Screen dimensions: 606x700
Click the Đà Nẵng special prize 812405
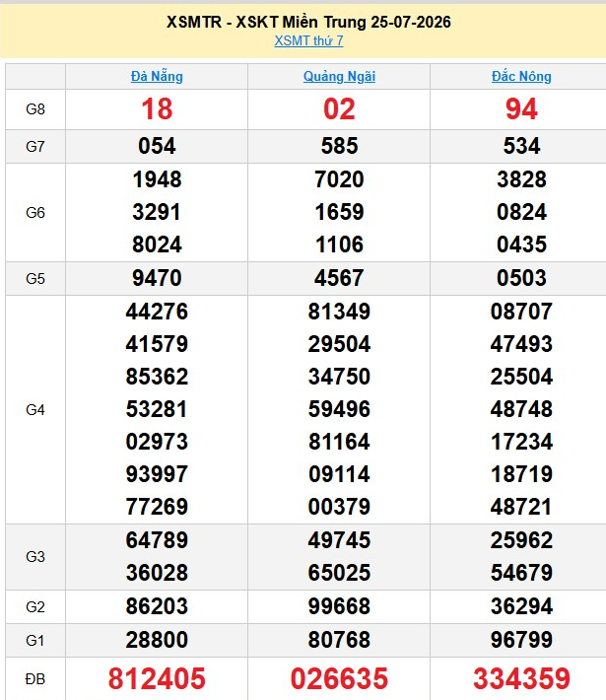coord(157,678)
